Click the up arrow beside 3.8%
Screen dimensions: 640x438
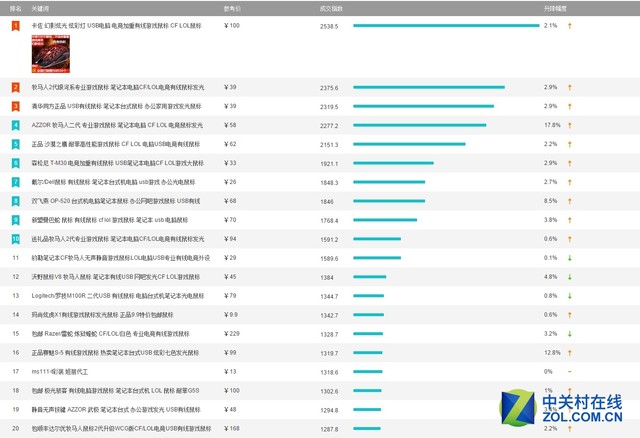point(569,220)
